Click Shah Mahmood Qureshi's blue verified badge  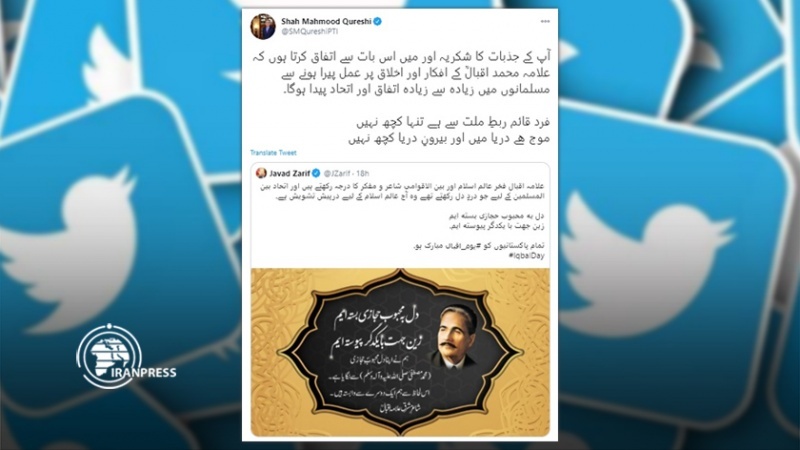pyautogui.click(x=378, y=21)
